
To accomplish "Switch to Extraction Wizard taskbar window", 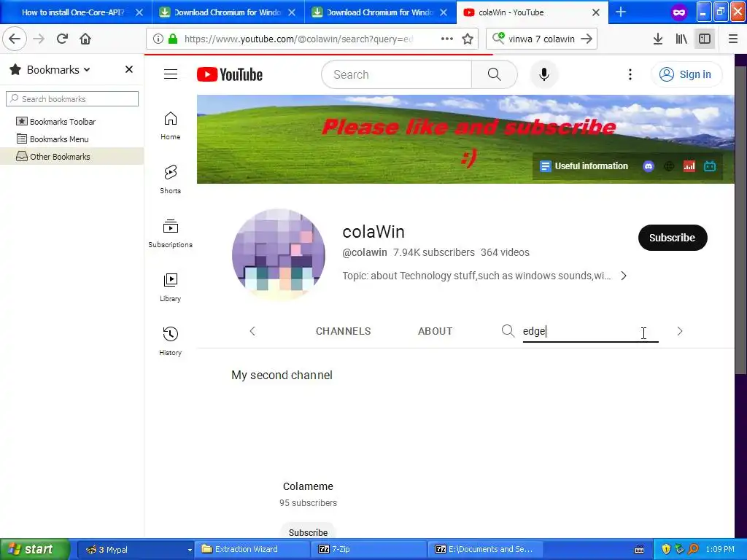I will 253,549.
